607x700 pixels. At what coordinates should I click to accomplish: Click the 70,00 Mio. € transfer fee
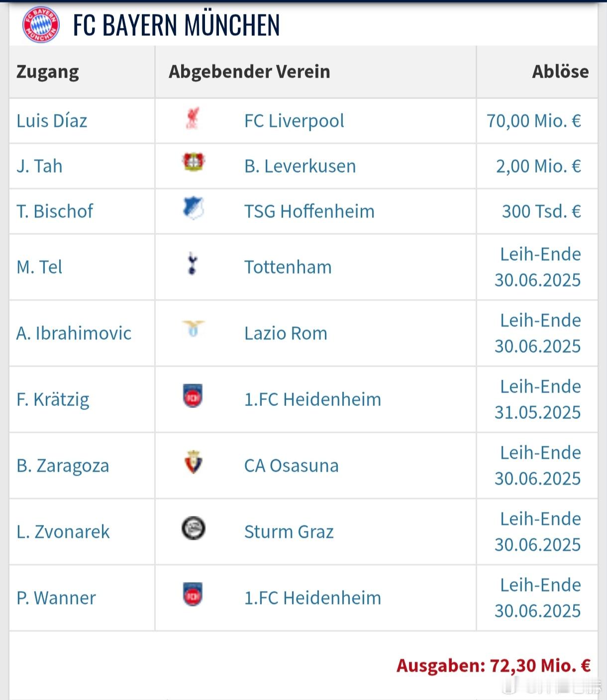pos(534,121)
